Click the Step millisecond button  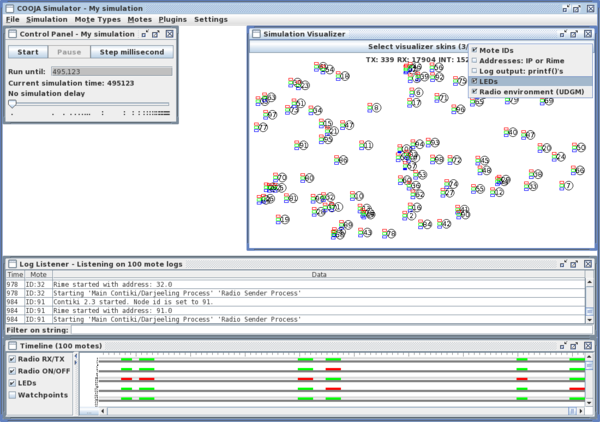click(132, 52)
